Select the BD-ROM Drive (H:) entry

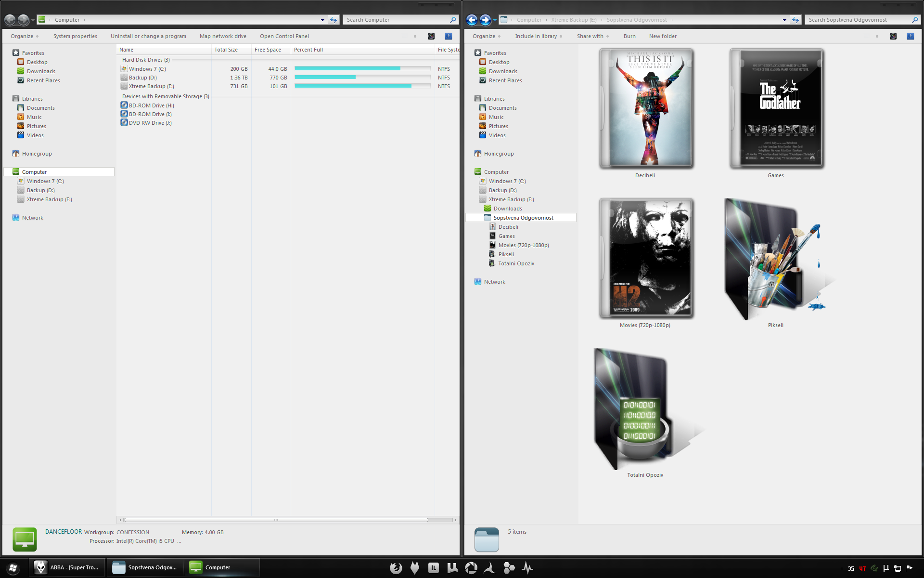pos(147,105)
